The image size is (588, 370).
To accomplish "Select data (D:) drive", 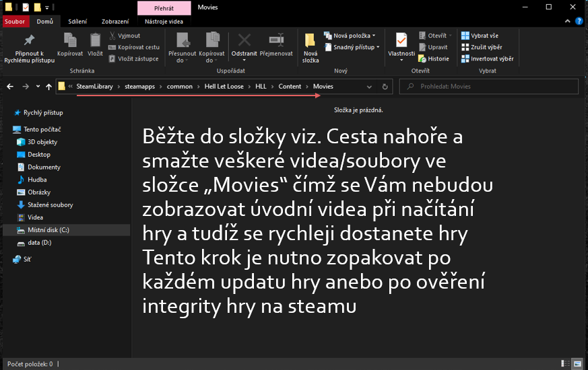I will [x=39, y=243].
